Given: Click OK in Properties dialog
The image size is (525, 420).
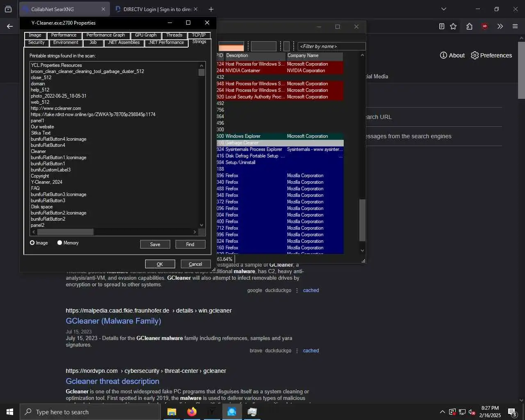Looking at the screenshot, I should [160, 264].
